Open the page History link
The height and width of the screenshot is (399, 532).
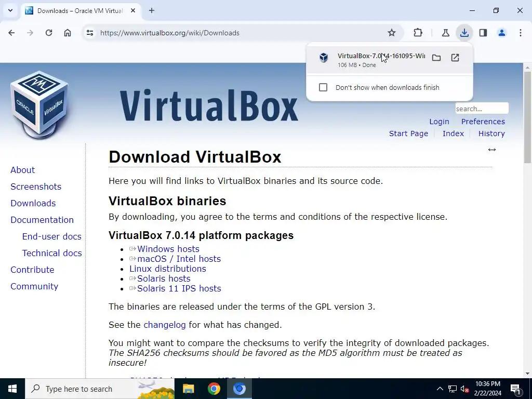point(491,134)
